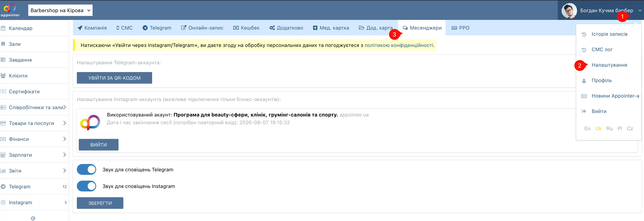
Task: Select Налаштування in user menu
Action: coord(609,65)
